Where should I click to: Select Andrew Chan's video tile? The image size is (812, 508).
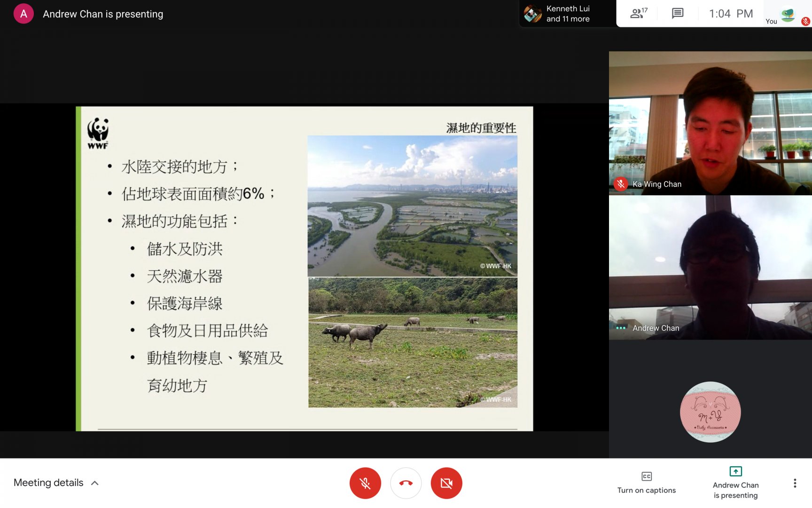click(710, 267)
